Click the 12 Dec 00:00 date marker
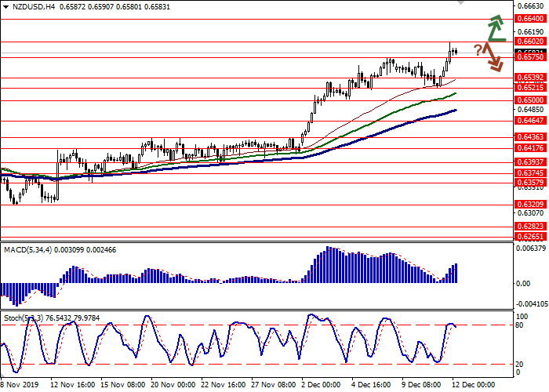Image resolution: width=549 pixels, height=392 pixels. tap(476, 385)
